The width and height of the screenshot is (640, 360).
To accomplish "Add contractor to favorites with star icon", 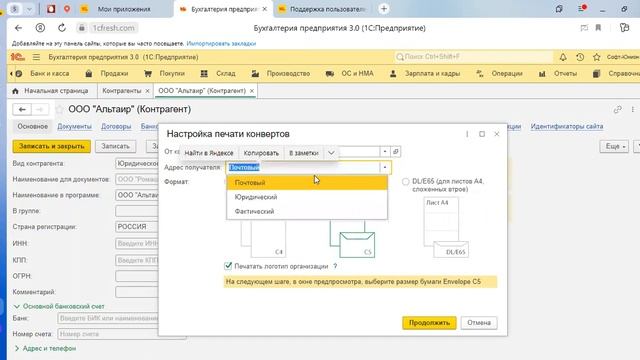I will point(60,109).
